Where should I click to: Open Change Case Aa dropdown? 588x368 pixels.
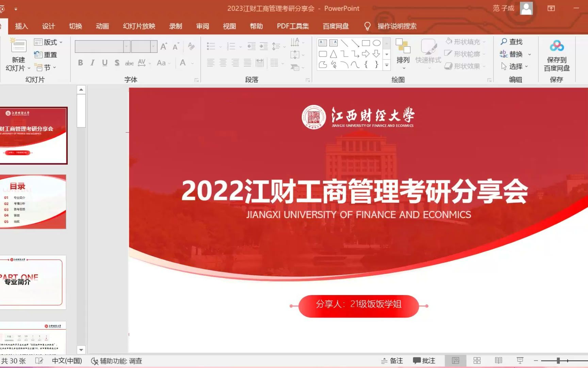tap(163, 63)
